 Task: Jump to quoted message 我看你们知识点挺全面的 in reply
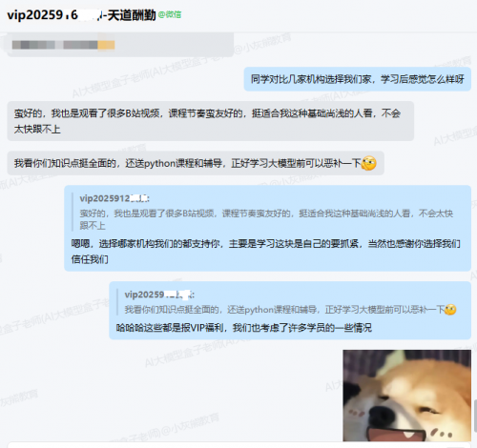(290, 303)
